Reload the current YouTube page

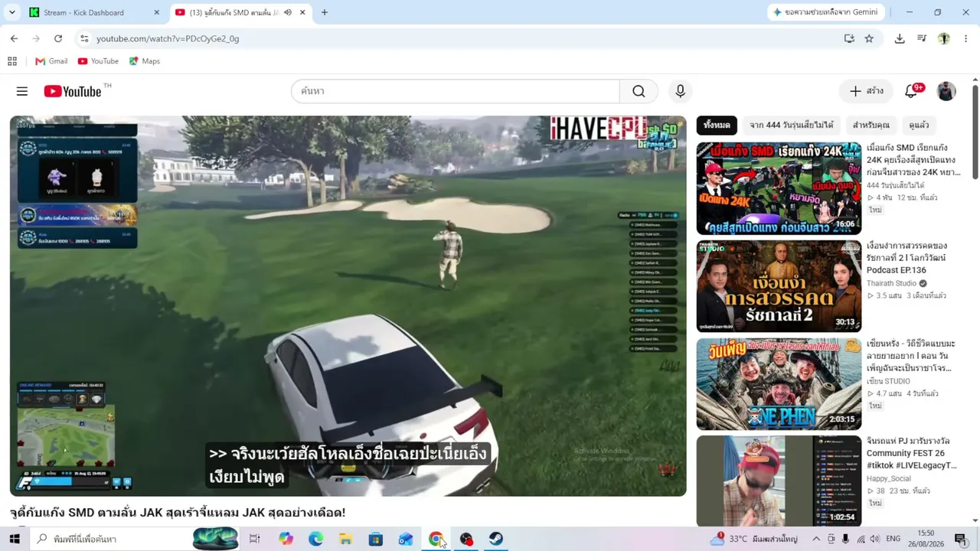click(x=57, y=38)
